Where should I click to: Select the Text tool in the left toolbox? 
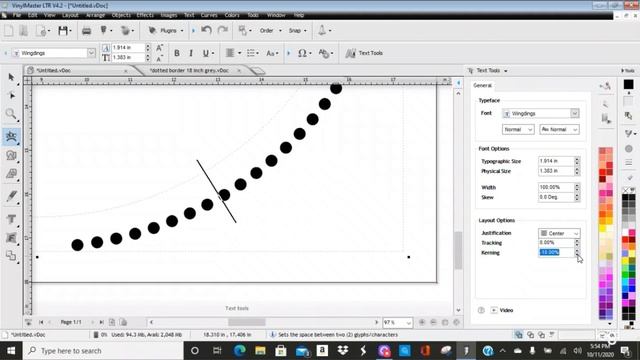pyautogui.click(x=11, y=219)
